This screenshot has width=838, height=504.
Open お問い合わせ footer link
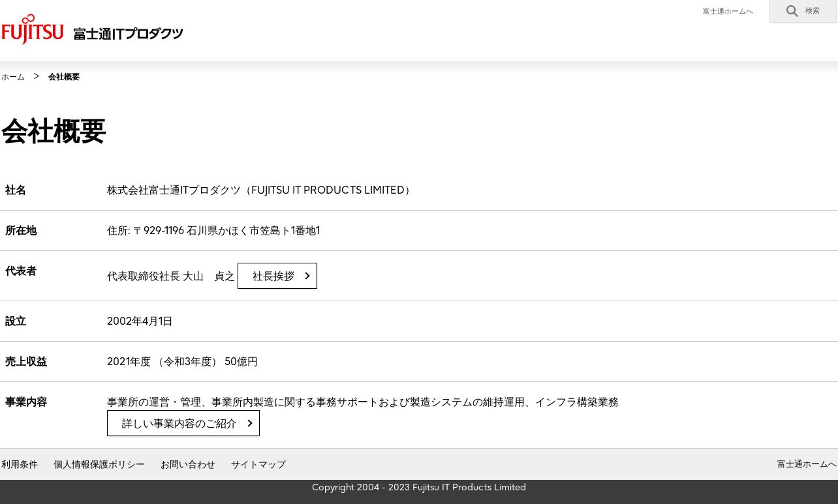(188, 464)
